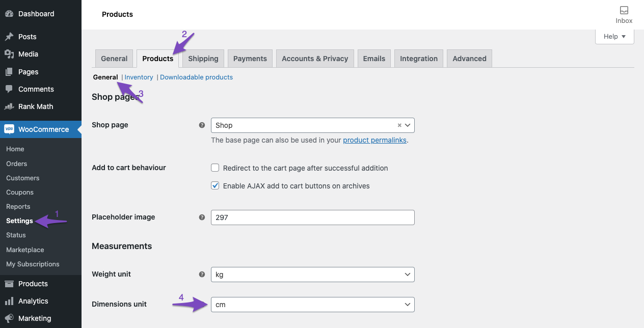Expand the Help dropdown

pyautogui.click(x=614, y=37)
